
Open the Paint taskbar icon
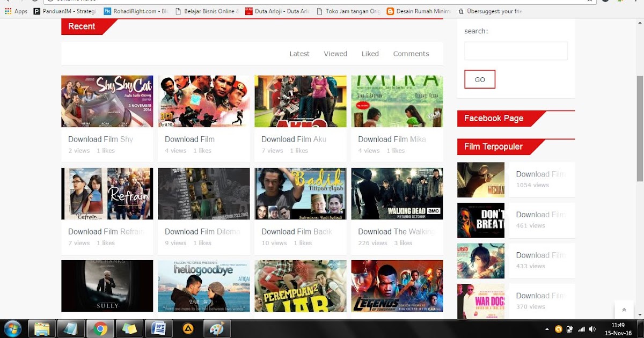coord(217,328)
